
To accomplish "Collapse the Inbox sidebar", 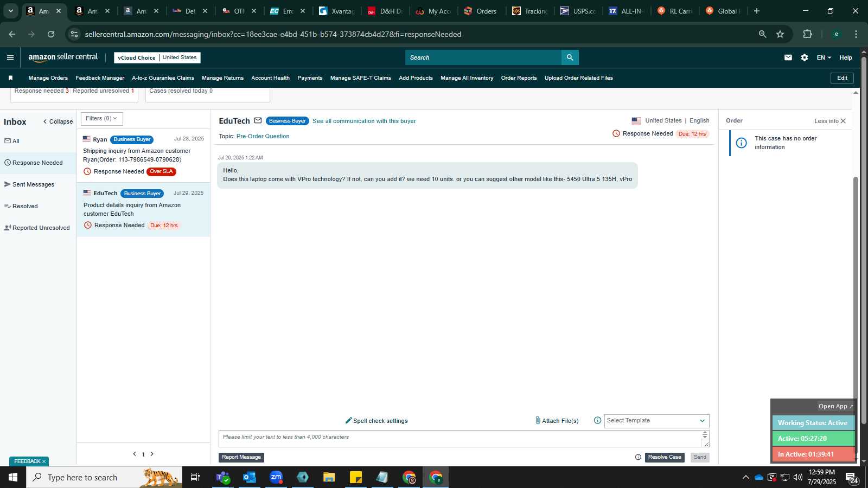I will pyautogui.click(x=58, y=121).
